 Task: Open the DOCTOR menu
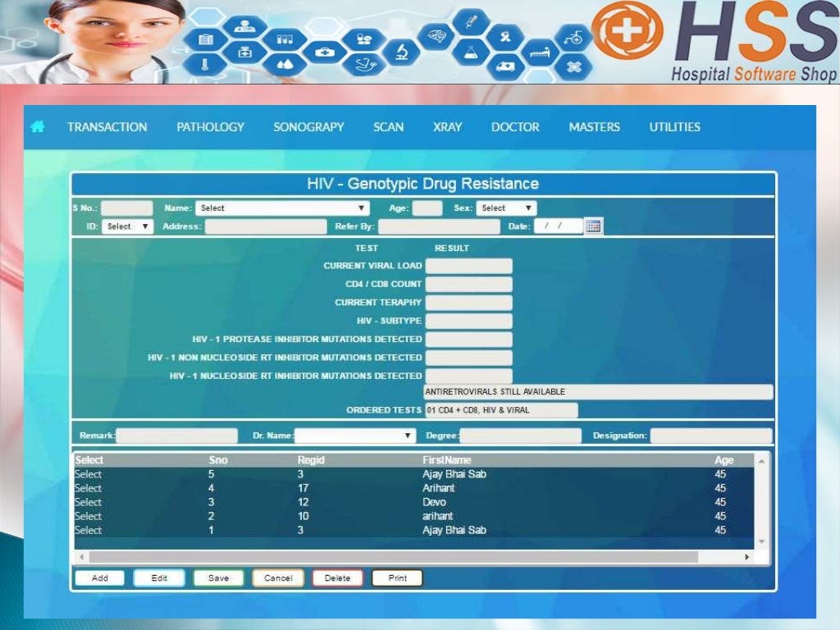[x=515, y=127]
